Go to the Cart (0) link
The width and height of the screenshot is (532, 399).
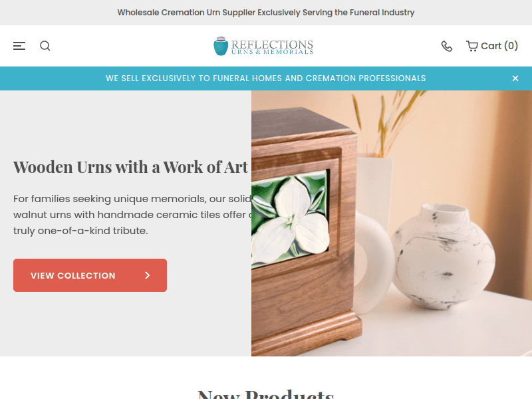(x=492, y=46)
